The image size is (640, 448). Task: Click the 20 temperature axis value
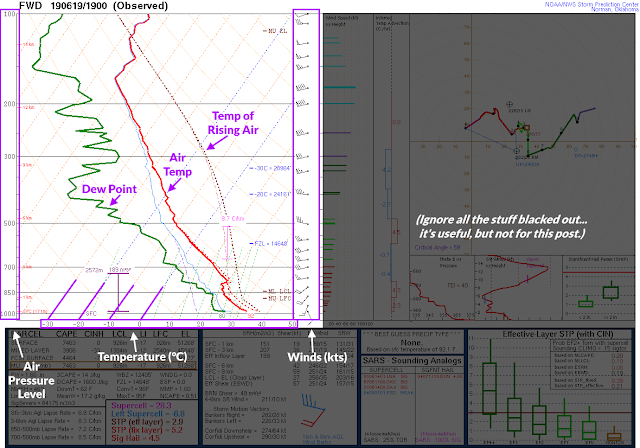pos(201,324)
